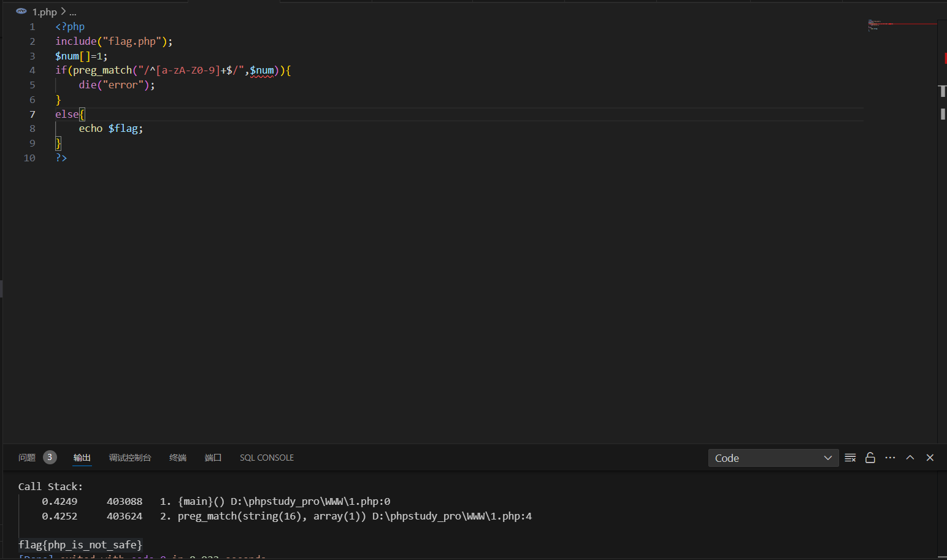Screen dimensions: 947x560
Task: Toggle the output auto-scroll lock
Action: [870, 458]
